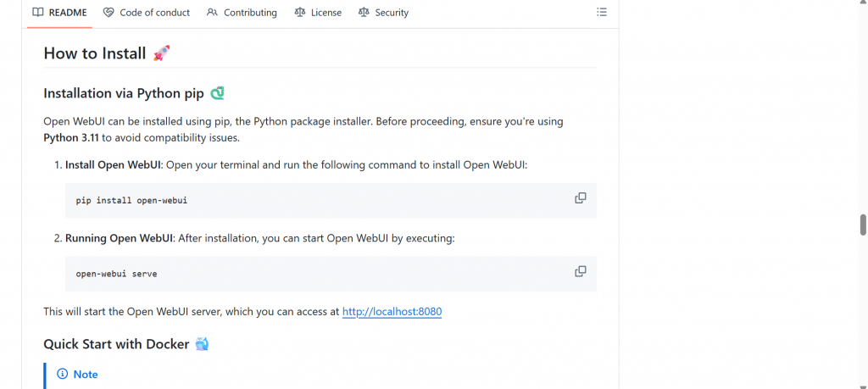Copy the pip install open-webui command
The width and height of the screenshot is (868, 389).
[581, 198]
